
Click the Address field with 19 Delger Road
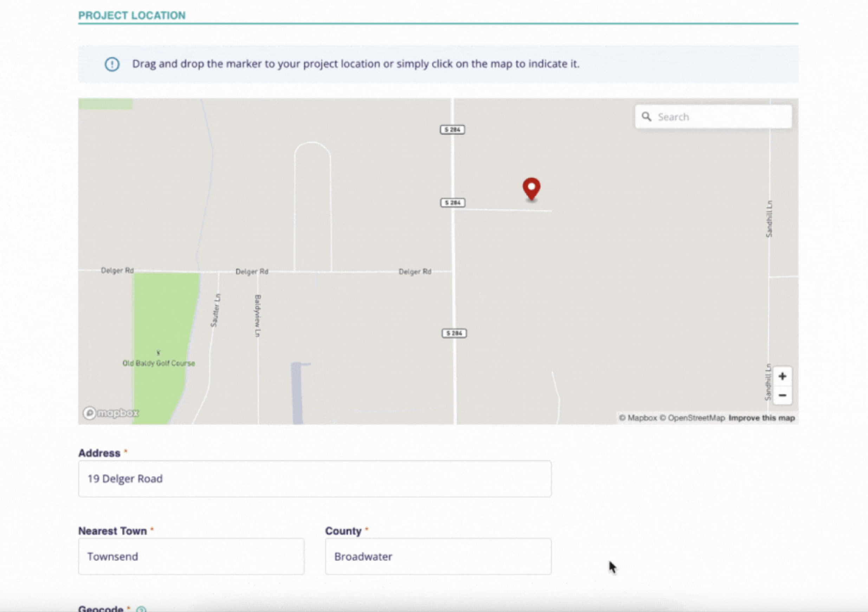[x=315, y=478]
